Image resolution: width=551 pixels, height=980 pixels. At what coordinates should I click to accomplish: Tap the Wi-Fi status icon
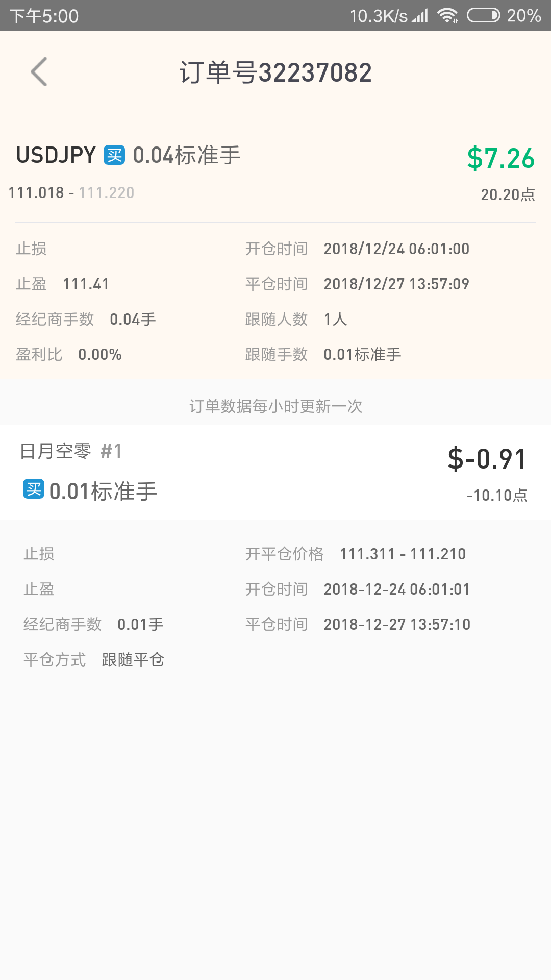pyautogui.click(x=447, y=16)
